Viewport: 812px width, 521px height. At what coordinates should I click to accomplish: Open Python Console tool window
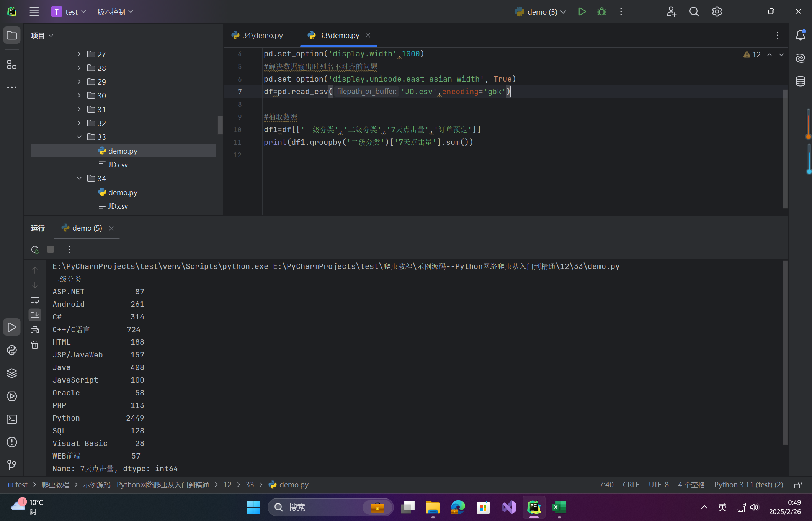(12, 350)
